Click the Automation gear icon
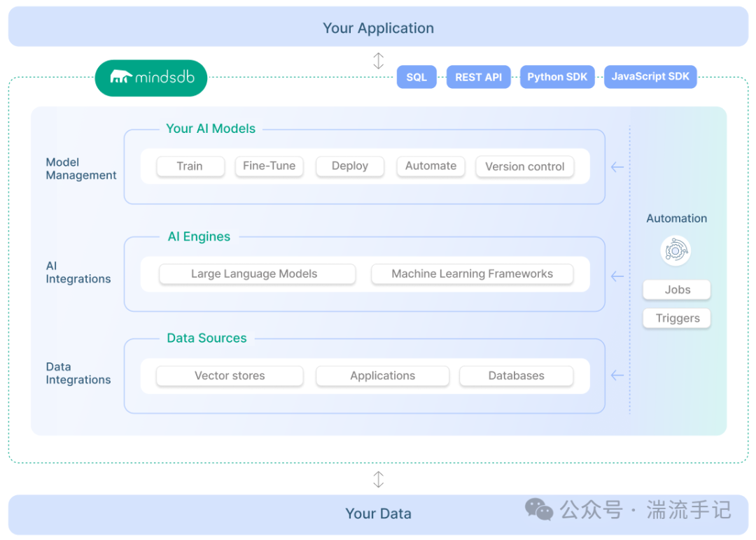The height and width of the screenshot is (540, 756). [675, 250]
